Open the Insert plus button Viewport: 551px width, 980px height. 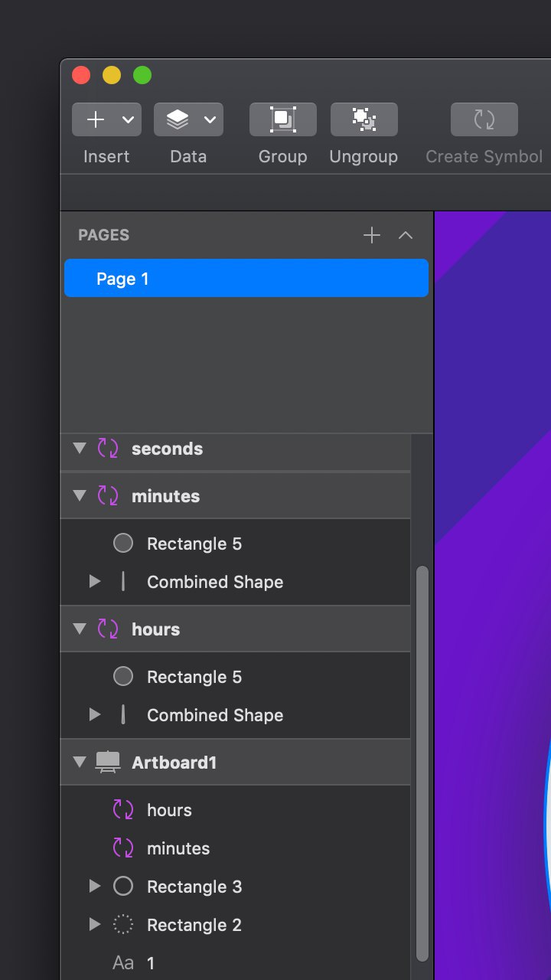pyautogui.click(x=95, y=119)
